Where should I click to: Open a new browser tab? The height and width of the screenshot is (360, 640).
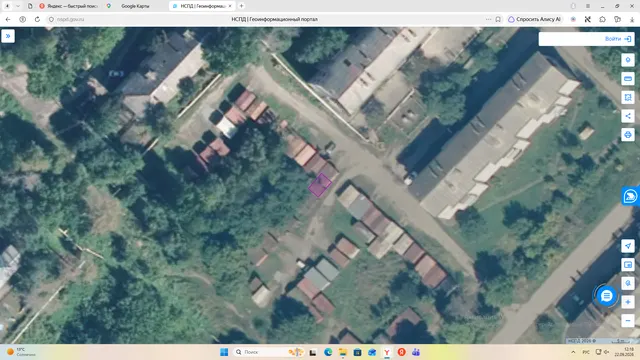[x=241, y=6]
